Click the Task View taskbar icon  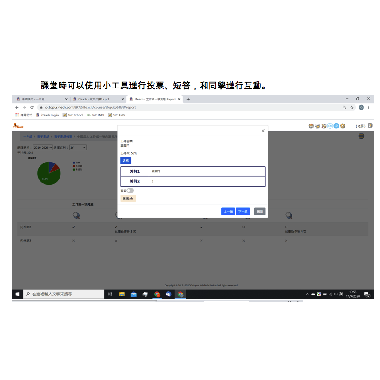tap(110, 294)
